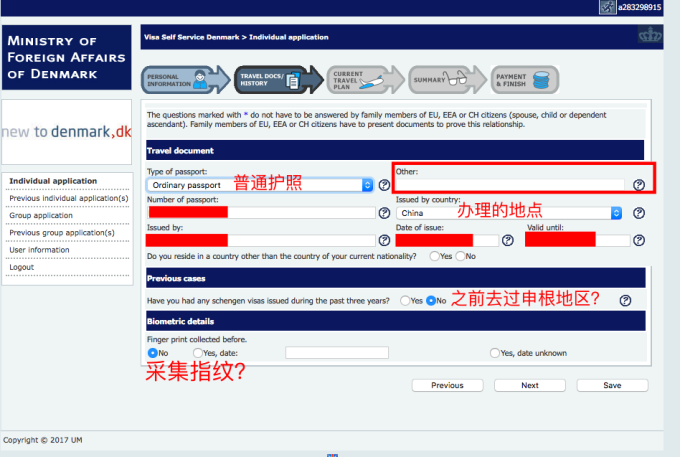Image resolution: width=680 pixels, height=457 pixels.
Task: Go to Travel Docs/History step
Action: (x=278, y=80)
